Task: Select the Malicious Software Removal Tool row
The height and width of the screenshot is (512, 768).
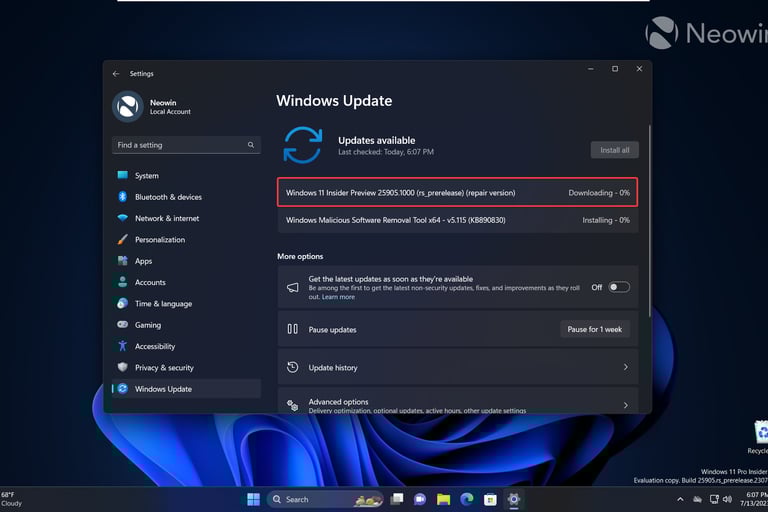Action: (x=457, y=220)
